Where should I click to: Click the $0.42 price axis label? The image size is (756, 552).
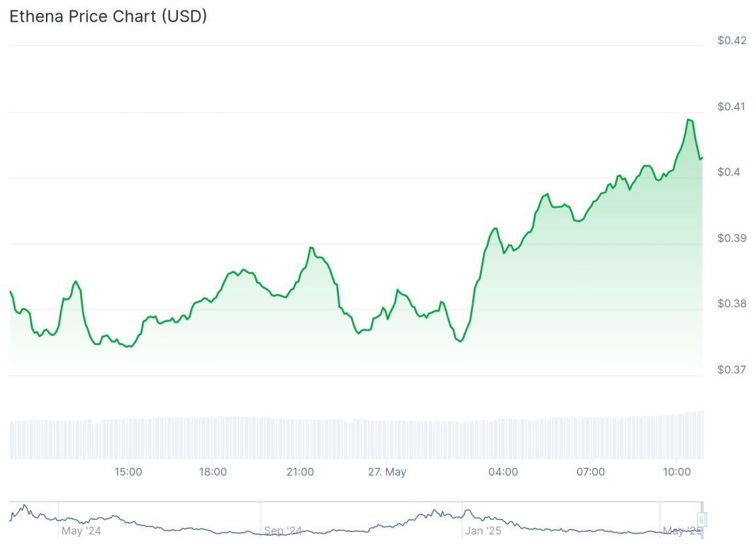[x=732, y=41]
